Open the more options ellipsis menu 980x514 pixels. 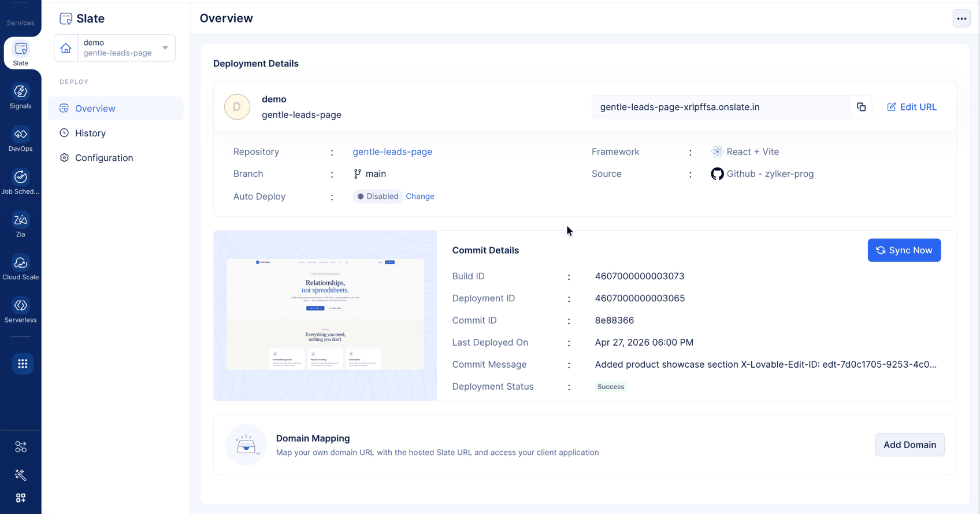(x=962, y=19)
